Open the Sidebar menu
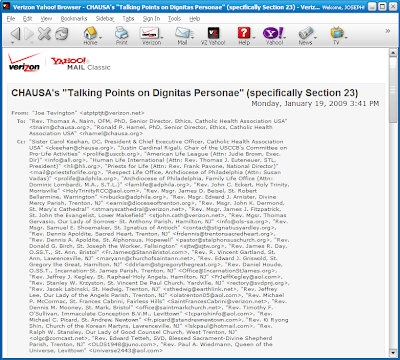 (105, 19)
